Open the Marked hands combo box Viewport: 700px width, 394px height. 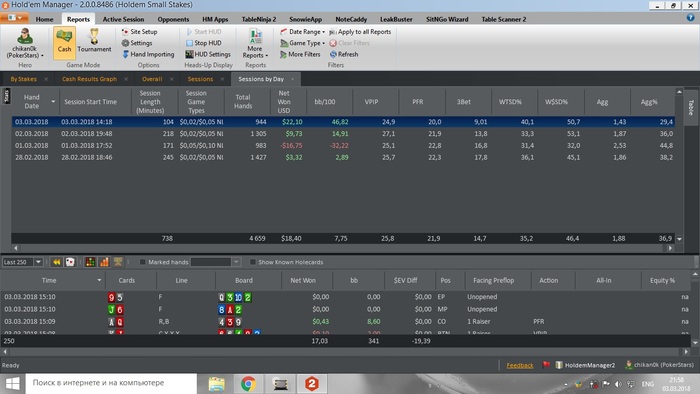coord(216,262)
